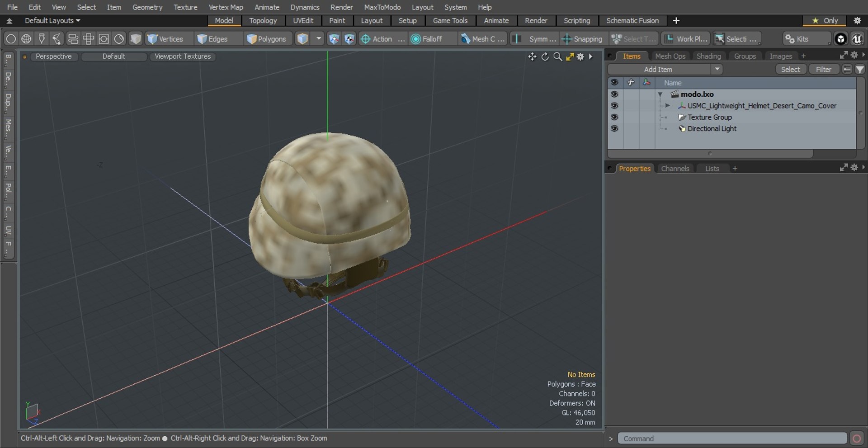Click the Items mode cube icon
The width and height of the screenshot is (868, 448).
pos(302,39)
